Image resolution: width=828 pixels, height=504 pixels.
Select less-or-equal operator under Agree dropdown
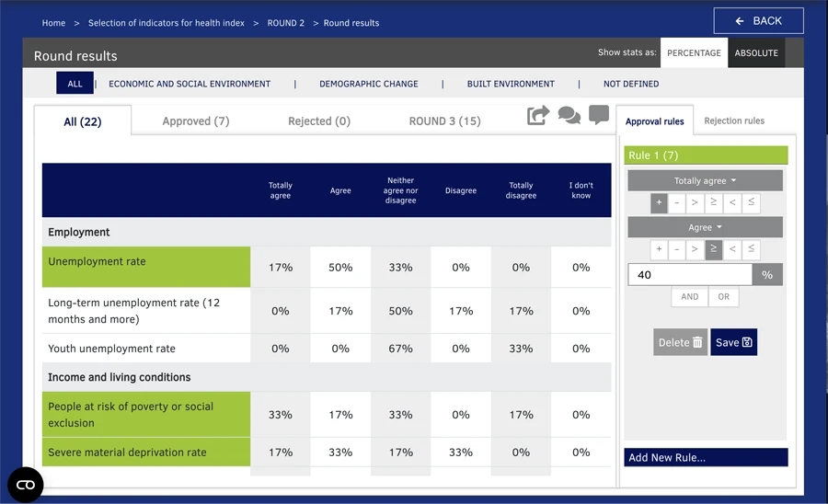751,249
